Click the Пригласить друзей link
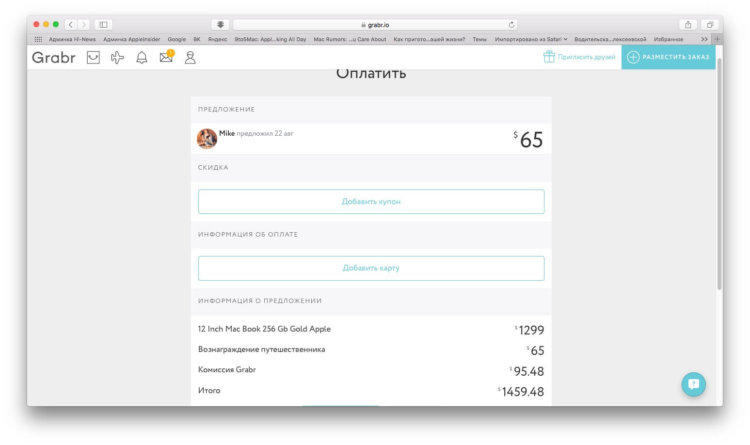The width and height of the screenshot is (750, 445). (586, 57)
